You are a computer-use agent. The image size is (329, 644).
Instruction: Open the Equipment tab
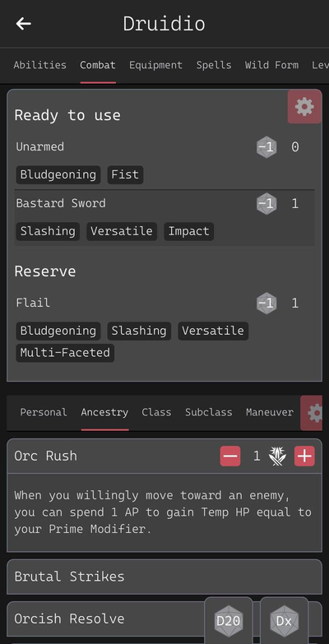click(x=155, y=65)
